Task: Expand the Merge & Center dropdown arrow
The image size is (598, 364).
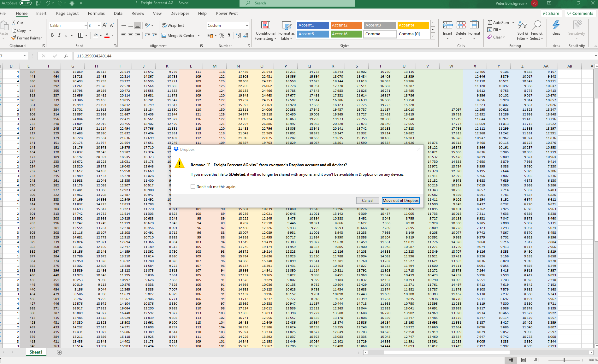Action: point(199,35)
